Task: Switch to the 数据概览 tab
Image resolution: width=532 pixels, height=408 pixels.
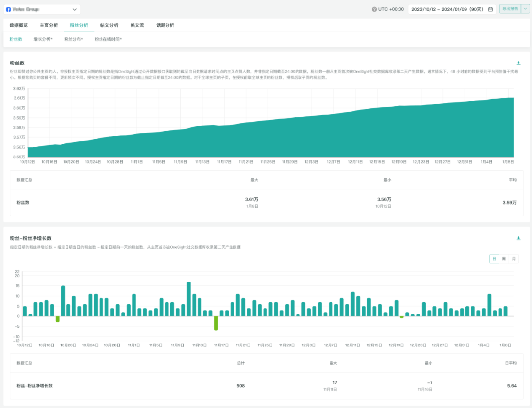Action: pos(19,25)
